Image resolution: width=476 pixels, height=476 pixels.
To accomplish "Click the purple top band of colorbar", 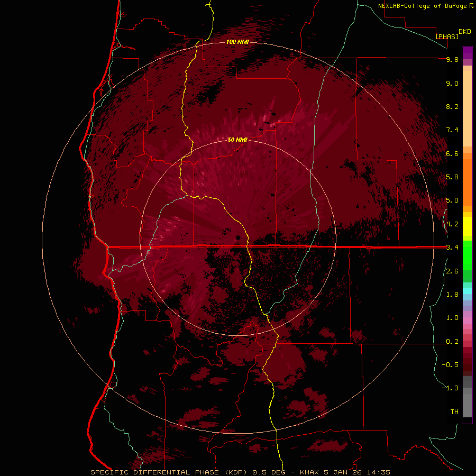I will click(467, 53).
